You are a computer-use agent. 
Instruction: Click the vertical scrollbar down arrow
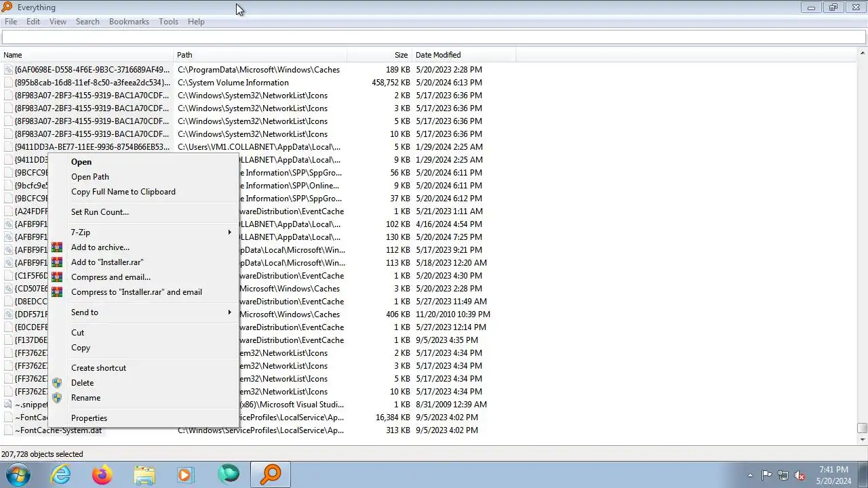862,439
